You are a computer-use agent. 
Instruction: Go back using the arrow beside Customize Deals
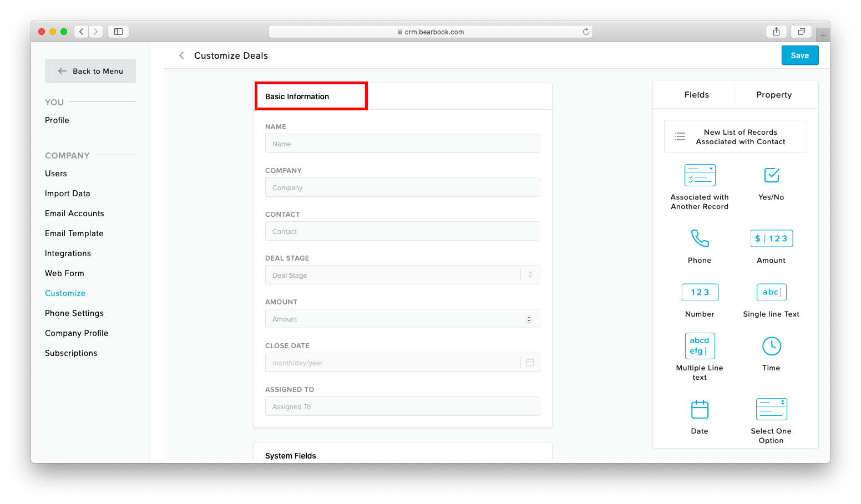pyautogui.click(x=181, y=55)
